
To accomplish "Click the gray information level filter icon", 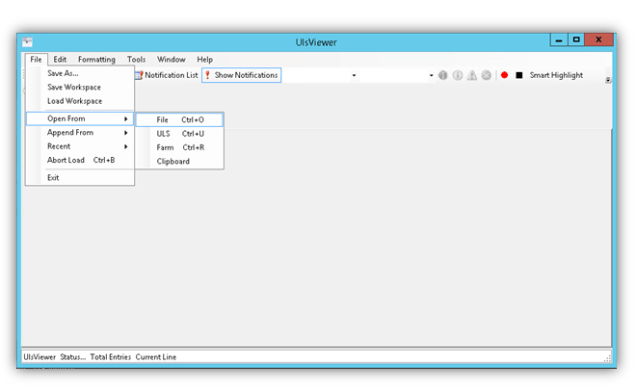I will [x=458, y=75].
